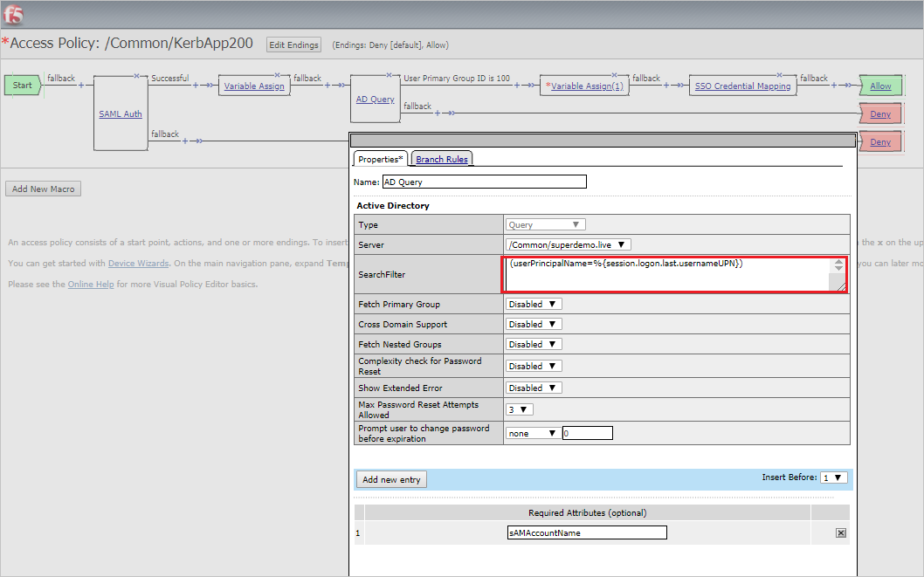Open the Online Help link
This screenshot has width=924, height=577.
click(91, 284)
